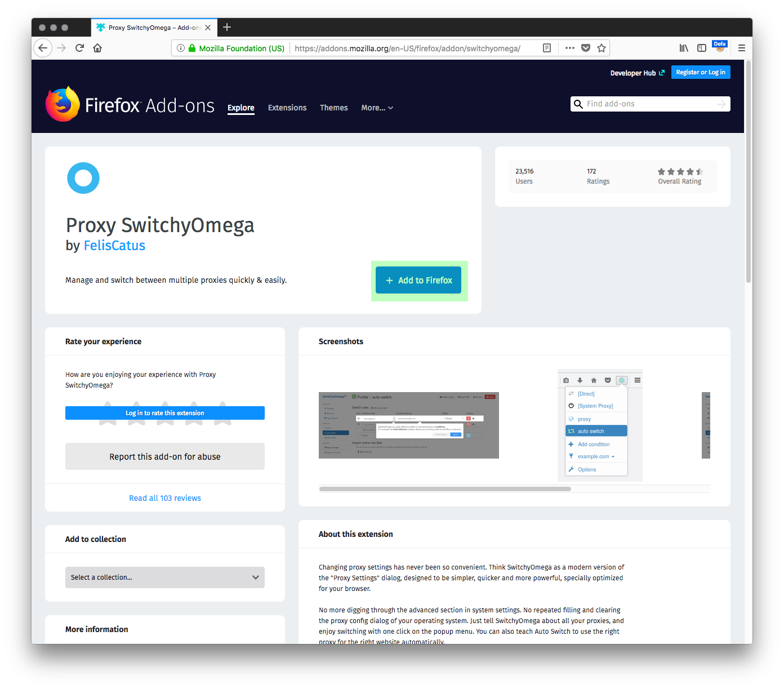784x689 pixels.
Task: Open the browser home page
Action: [97, 48]
